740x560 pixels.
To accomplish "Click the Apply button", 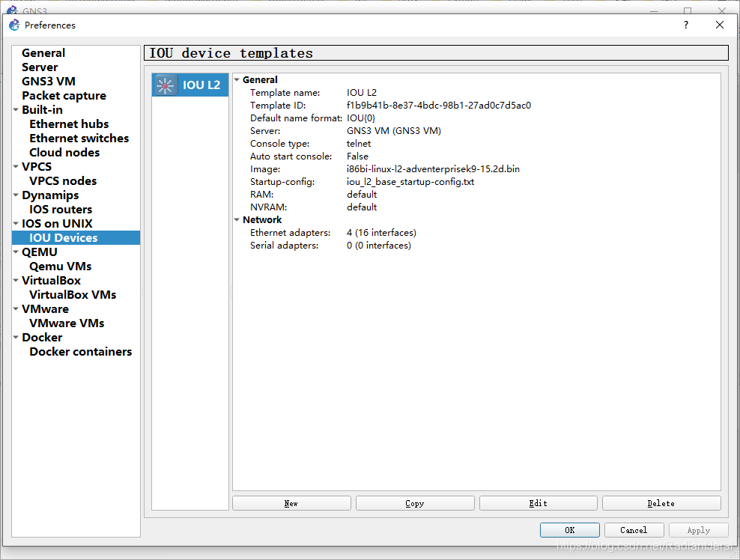I will [699, 530].
